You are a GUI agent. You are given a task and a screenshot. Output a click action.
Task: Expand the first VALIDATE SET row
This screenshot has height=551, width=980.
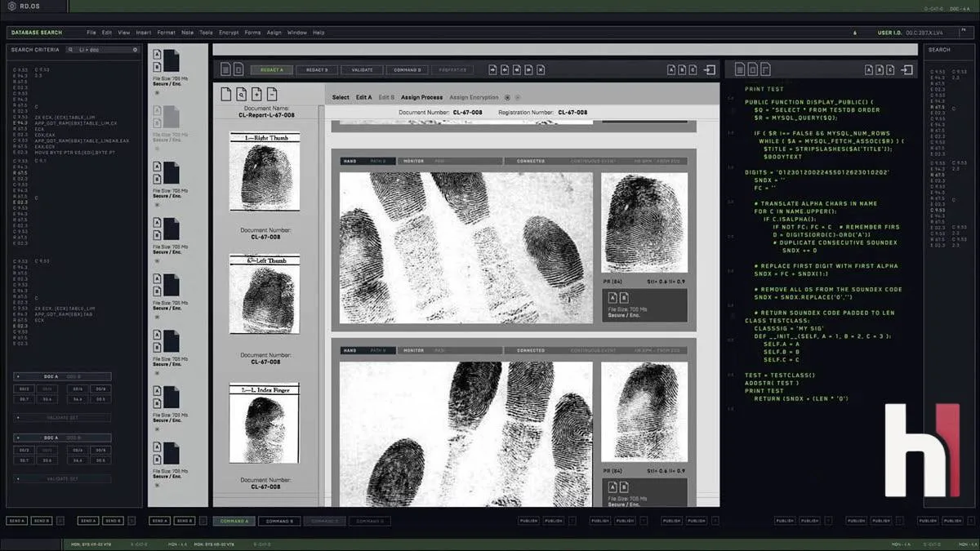point(62,417)
